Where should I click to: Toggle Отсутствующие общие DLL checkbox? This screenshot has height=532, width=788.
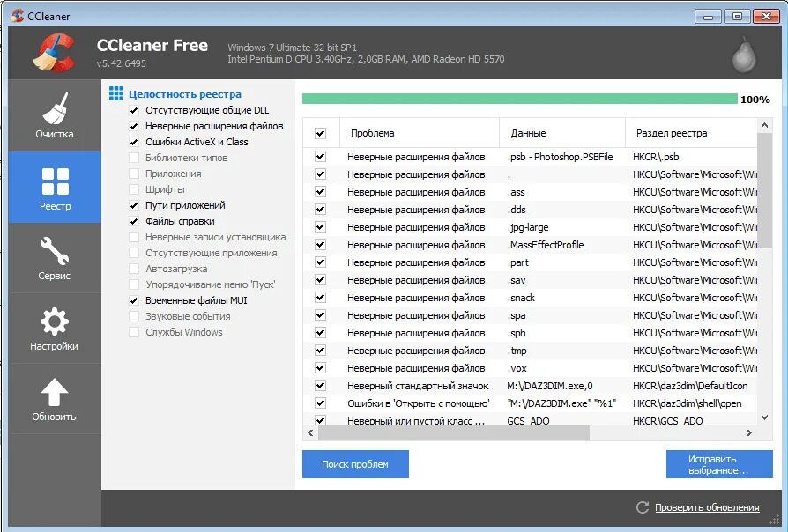pyautogui.click(x=134, y=110)
